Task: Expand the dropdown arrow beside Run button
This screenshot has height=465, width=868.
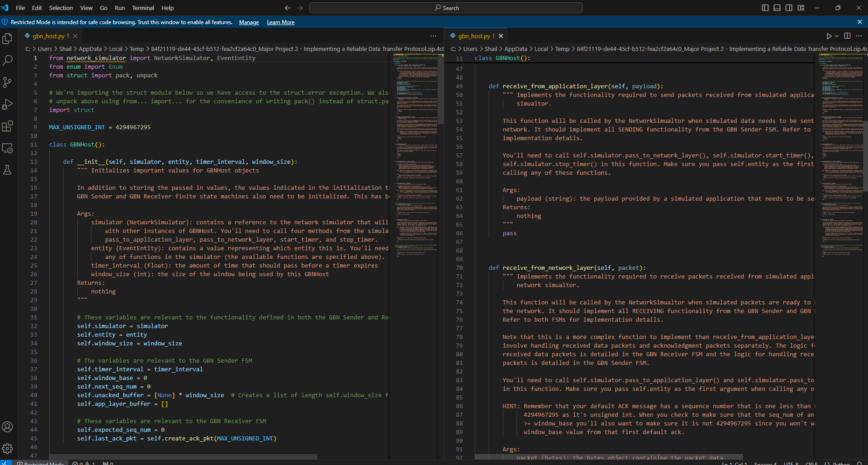Action: [837, 36]
